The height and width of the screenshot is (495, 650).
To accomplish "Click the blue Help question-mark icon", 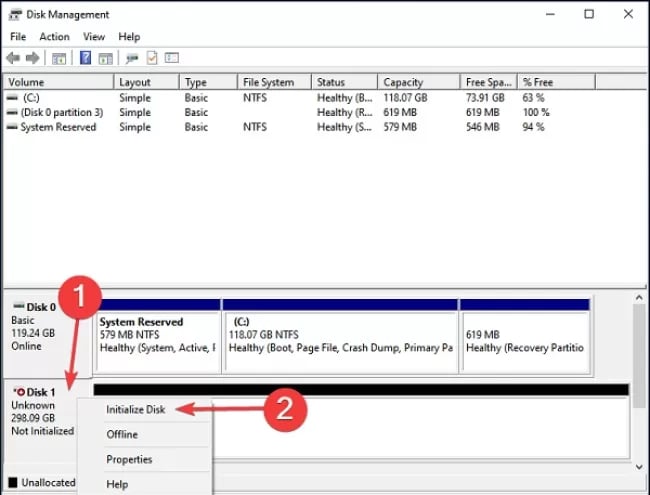I will [85, 58].
